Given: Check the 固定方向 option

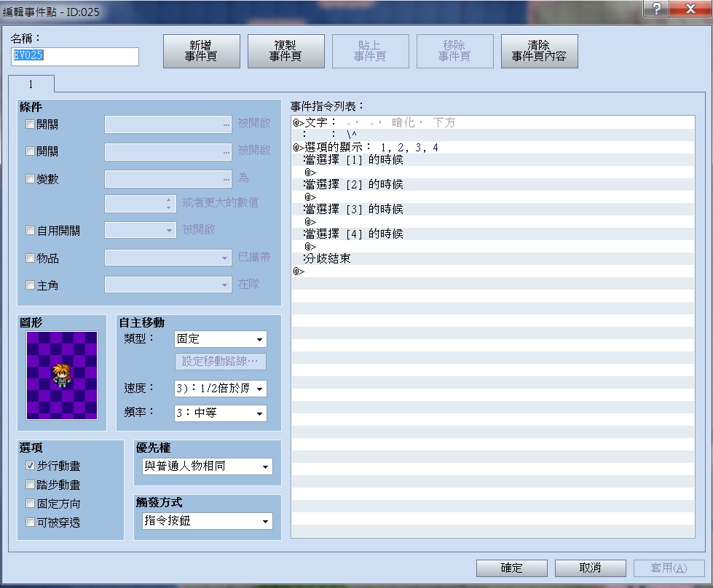Looking at the screenshot, I should [30, 503].
